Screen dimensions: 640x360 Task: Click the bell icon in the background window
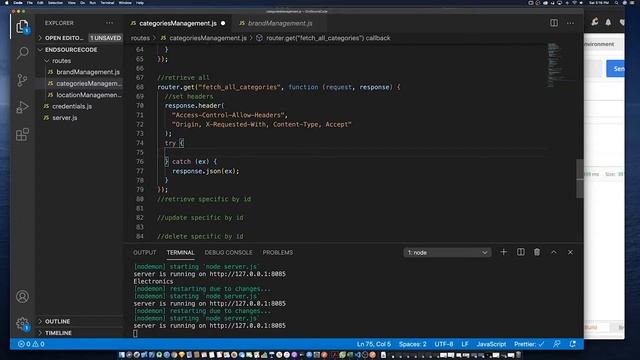pos(608,22)
